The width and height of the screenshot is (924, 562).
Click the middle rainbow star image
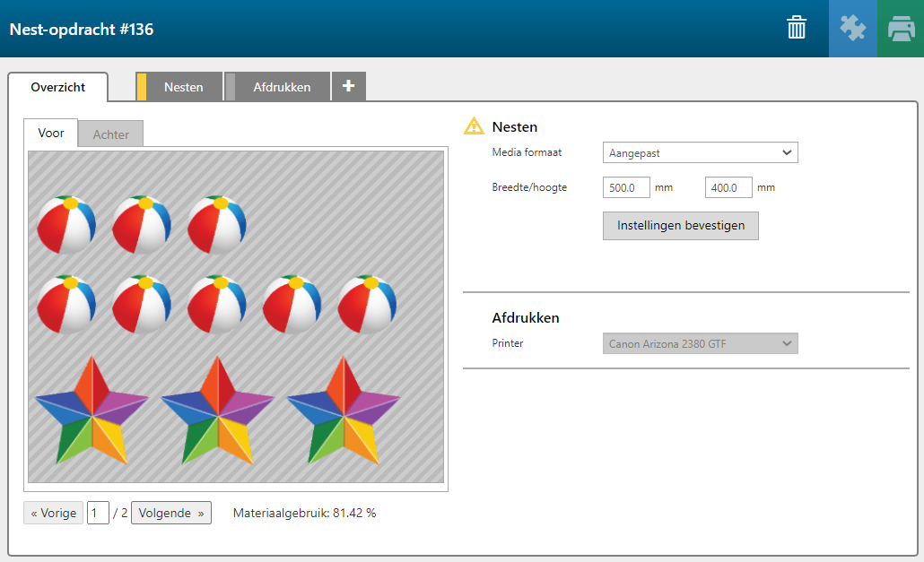(217, 410)
